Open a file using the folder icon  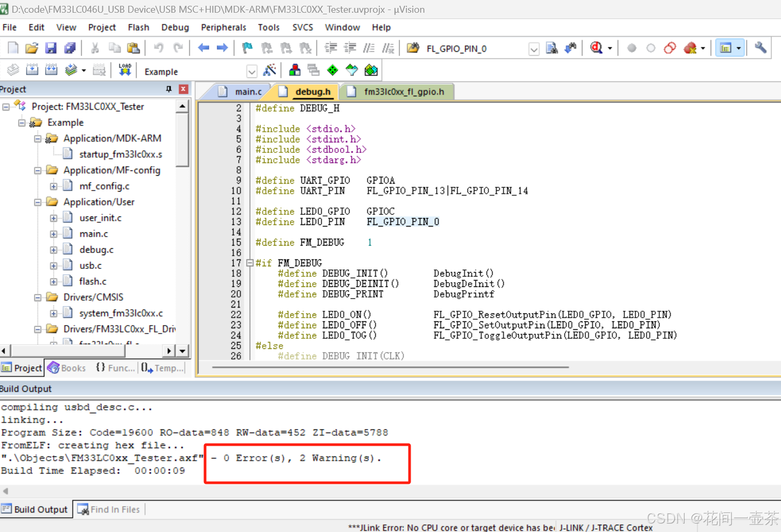tap(32, 48)
